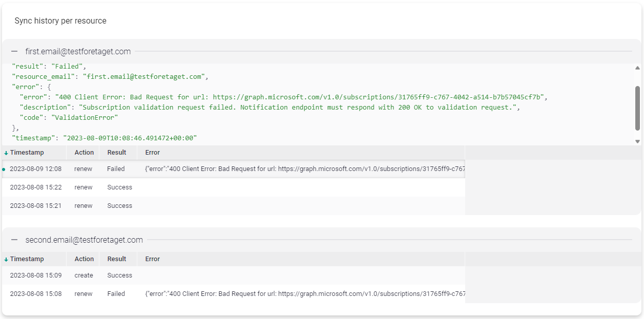Select the Result column header in second table
Viewport: 644px width, 319px height.
pyautogui.click(x=116, y=259)
